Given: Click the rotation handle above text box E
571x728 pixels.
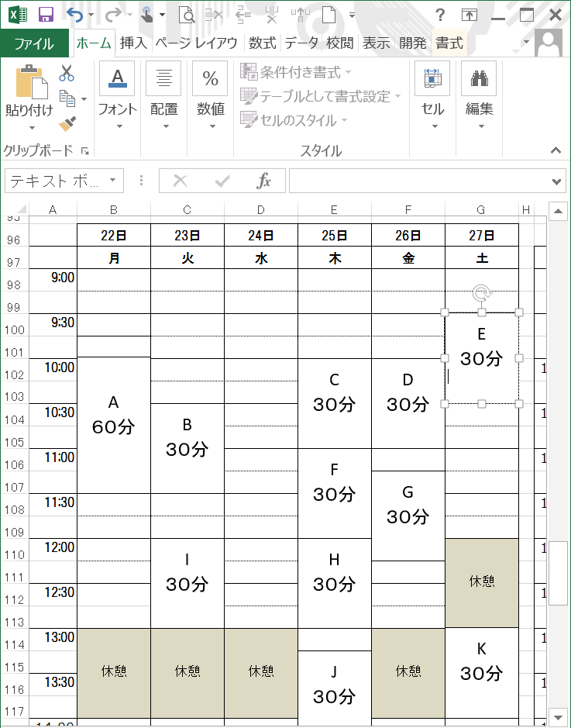Looking at the screenshot, I should coord(481,292).
